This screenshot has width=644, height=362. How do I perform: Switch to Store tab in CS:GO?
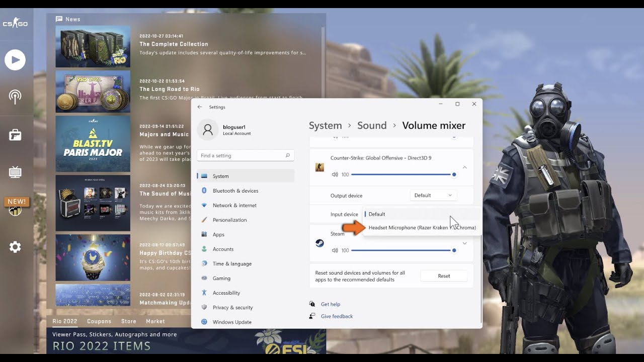pos(129,321)
